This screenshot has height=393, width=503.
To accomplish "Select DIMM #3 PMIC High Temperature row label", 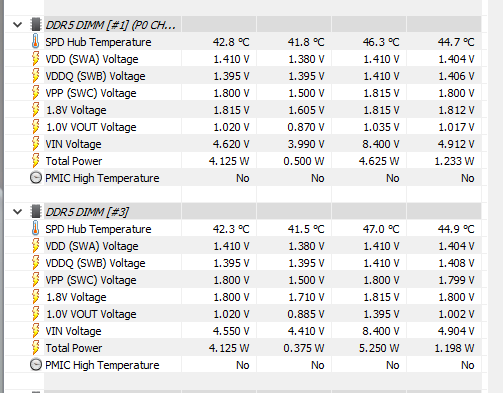I will click(102, 365).
